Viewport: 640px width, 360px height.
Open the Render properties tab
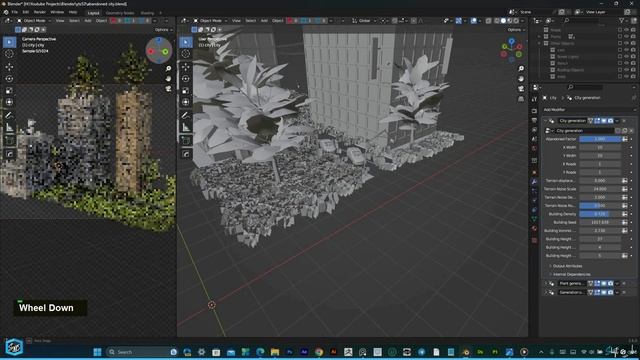pos(534,111)
